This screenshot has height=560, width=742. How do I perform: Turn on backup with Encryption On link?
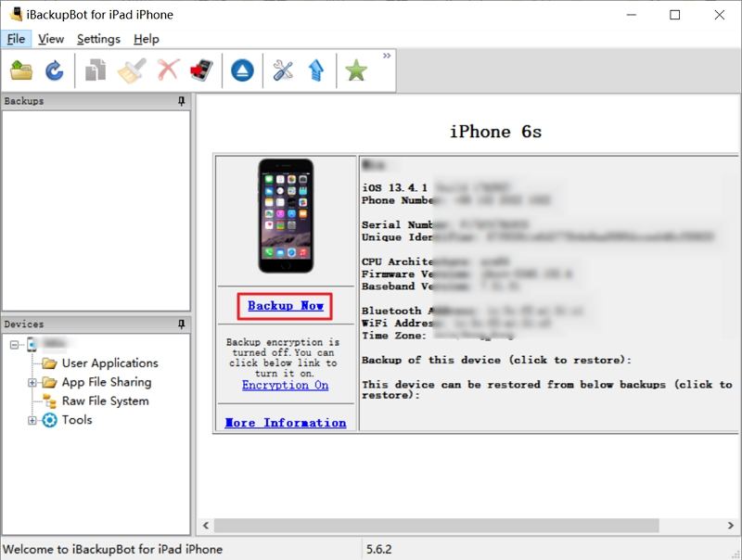(286, 385)
